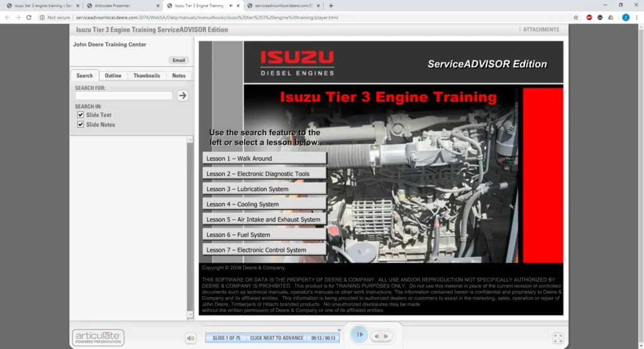Open the Attachments dropdown

pyautogui.click(x=540, y=30)
